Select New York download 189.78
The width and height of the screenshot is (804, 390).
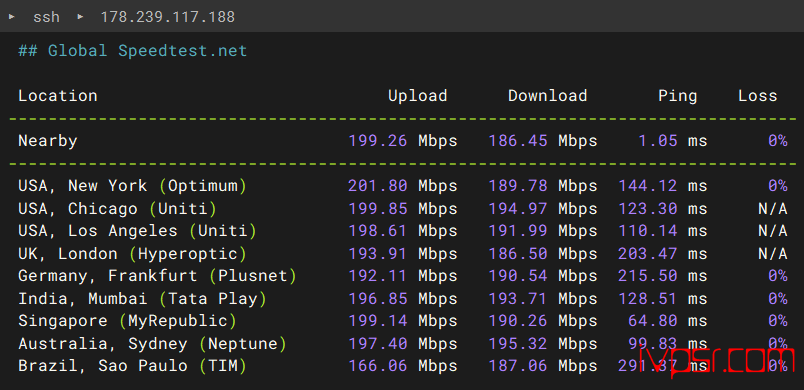tap(518, 186)
